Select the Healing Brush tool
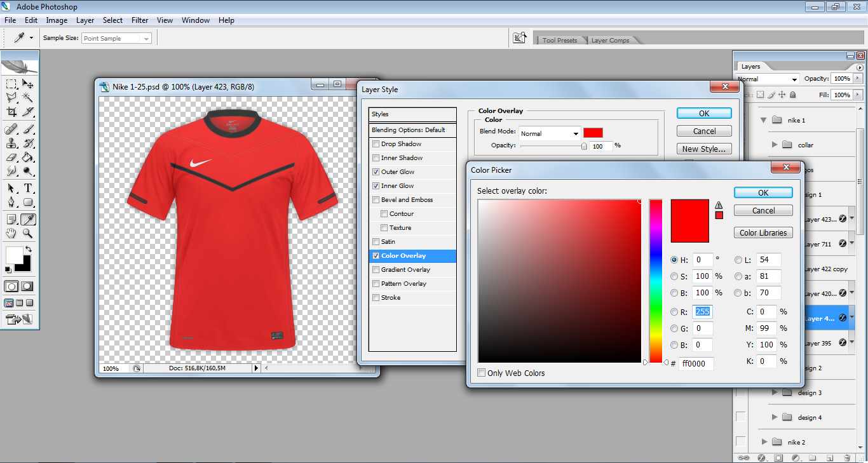The height and width of the screenshot is (463, 868). coord(11,129)
